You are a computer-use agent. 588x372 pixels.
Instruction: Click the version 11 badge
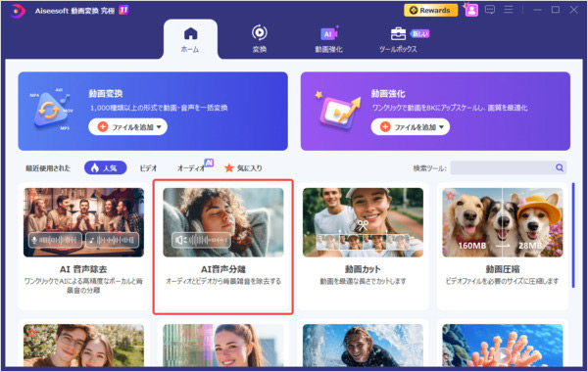click(123, 10)
